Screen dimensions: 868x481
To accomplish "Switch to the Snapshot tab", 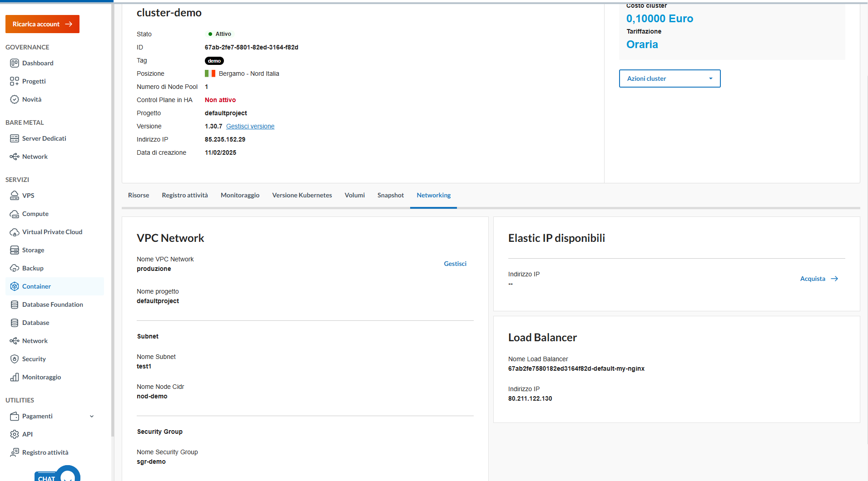I will 390,195.
